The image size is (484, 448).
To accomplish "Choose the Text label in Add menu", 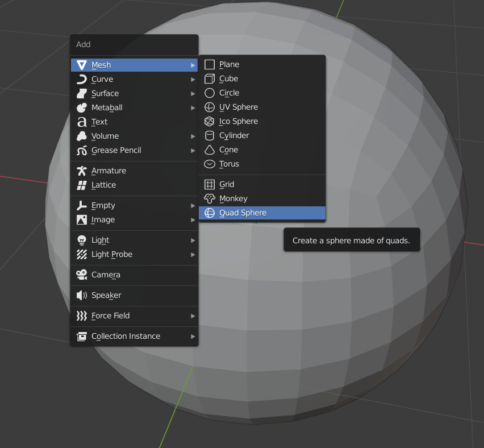I will tap(99, 122).
